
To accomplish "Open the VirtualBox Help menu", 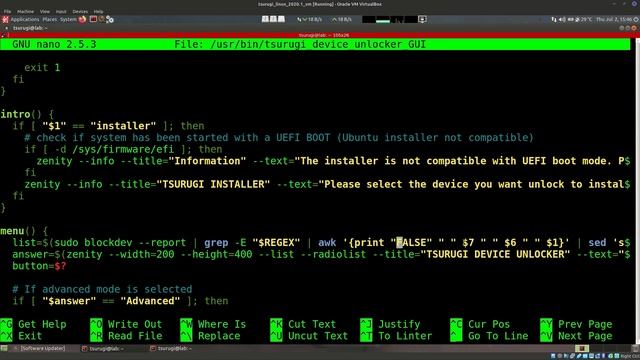I will pyautogui.click(x=98, y=11).
